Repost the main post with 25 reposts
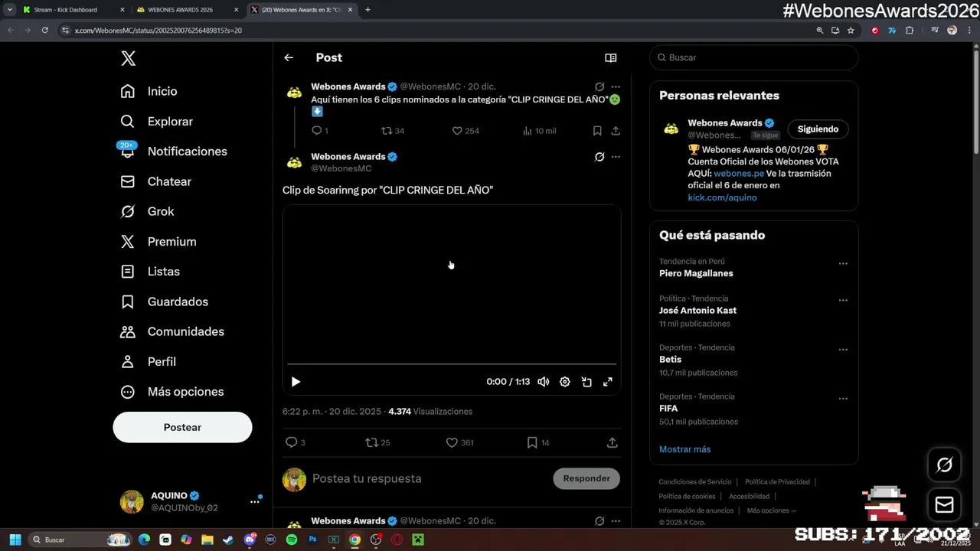This screenshot has width=980, height=551. [x=371, y=442]
